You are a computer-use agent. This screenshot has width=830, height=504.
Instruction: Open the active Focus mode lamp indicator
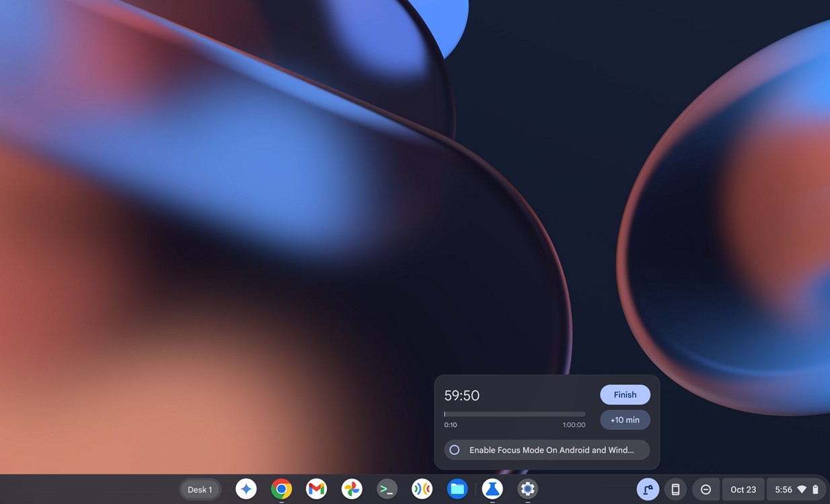(x=648, y=489)
